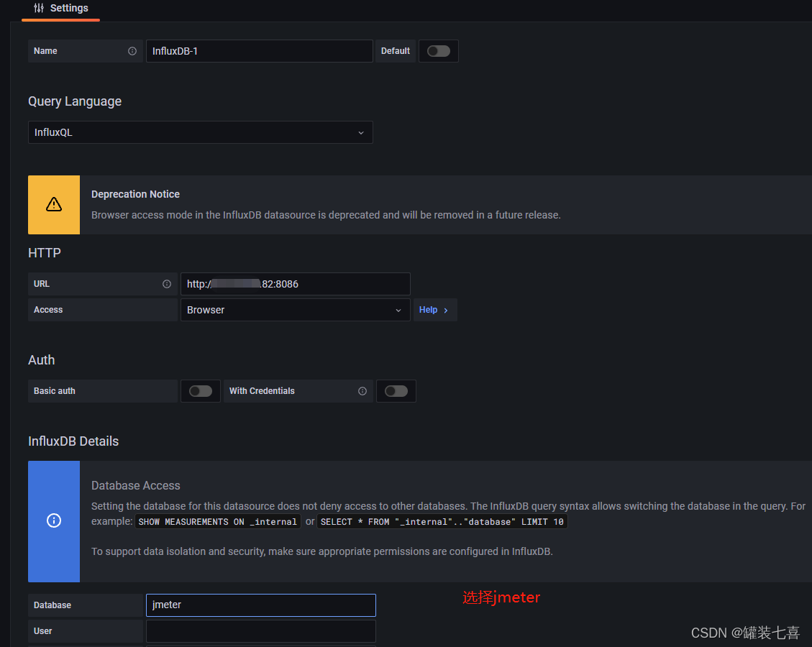812x647 pixels.
Task: Click the 'Auth' section heading
Action: point(42,360)
